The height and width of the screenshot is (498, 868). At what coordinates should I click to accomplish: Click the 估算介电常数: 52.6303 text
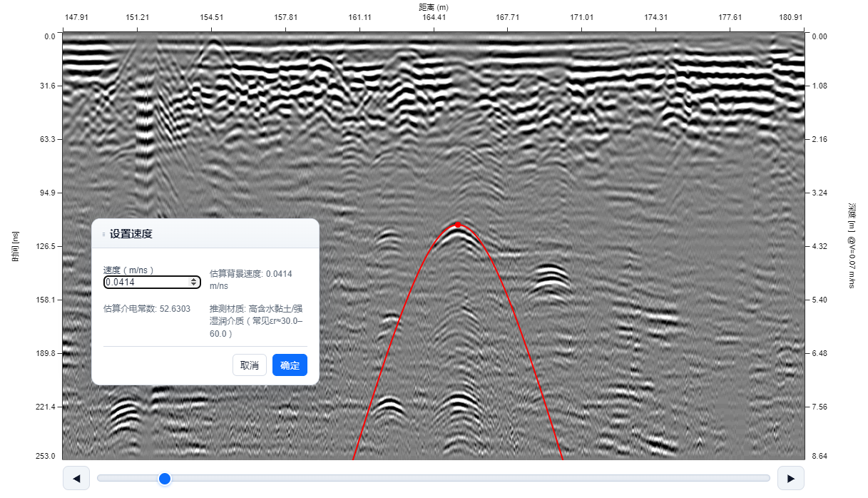pos(147,309)
